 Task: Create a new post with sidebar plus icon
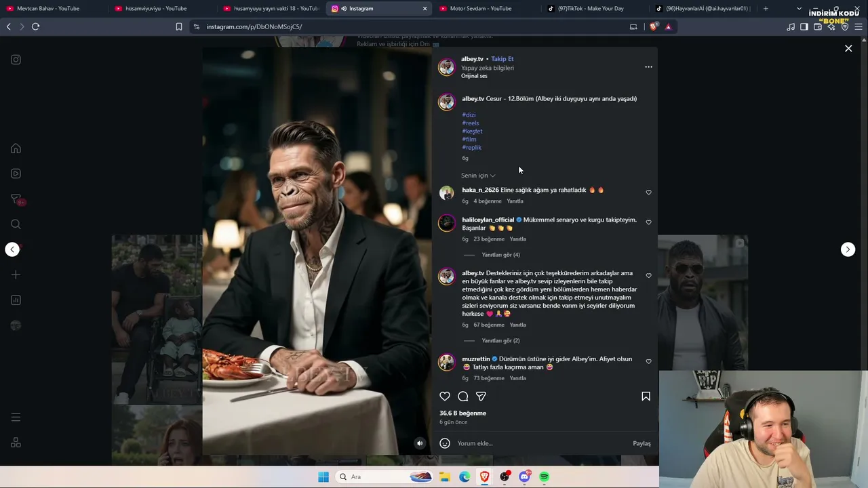16,274
